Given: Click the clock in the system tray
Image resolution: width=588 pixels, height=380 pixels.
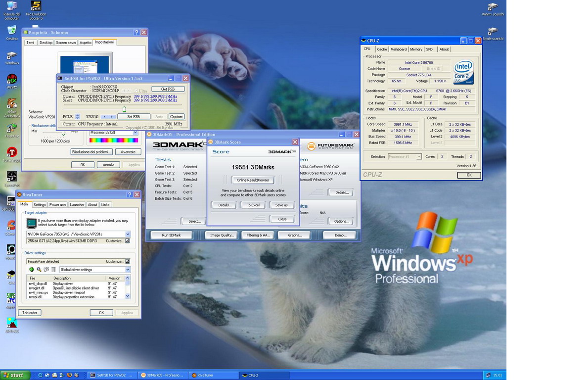Looking at the screenshot, I should coord(497,375).
